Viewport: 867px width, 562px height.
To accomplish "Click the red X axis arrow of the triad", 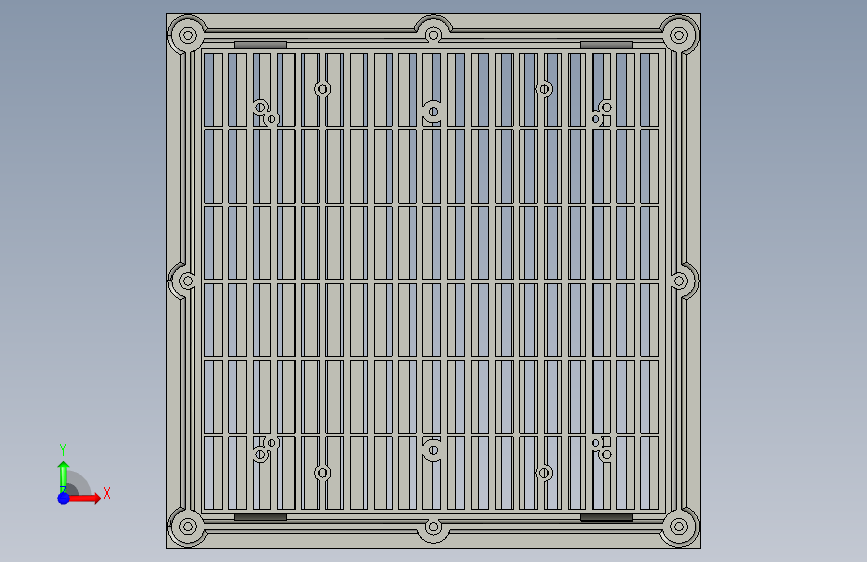I will point(85,498).
